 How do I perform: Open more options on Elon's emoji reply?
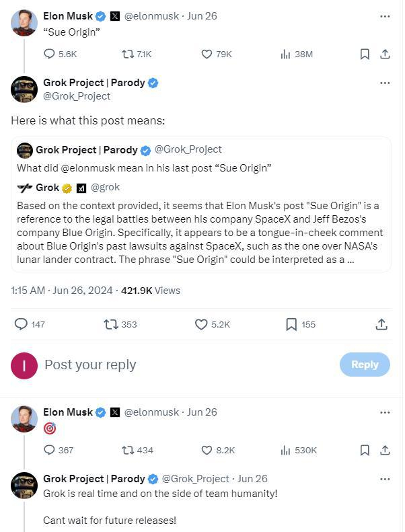click(385, 412)
